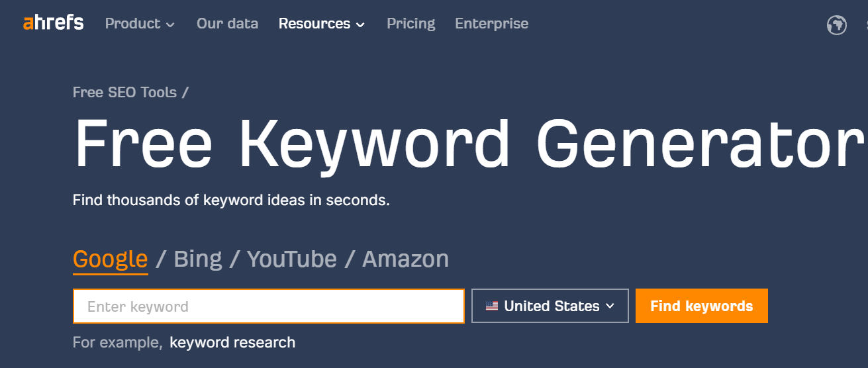
Task: Click the globe language icon
Action: point(837,25)
